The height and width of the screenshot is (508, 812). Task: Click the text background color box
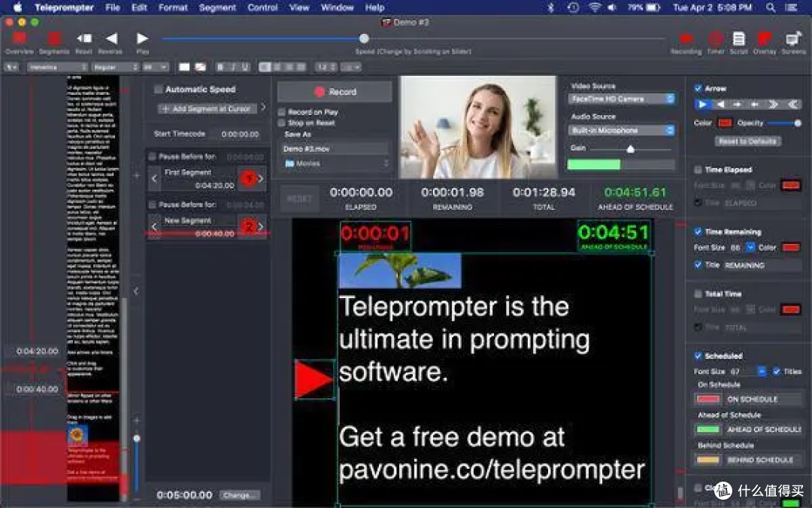tap(200, 67)
